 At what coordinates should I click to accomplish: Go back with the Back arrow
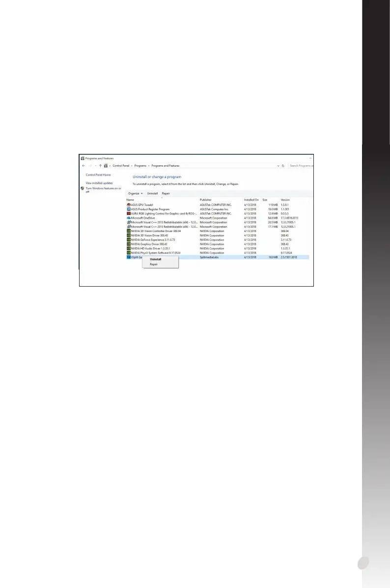pyautogui.click(x=84, y=166)
